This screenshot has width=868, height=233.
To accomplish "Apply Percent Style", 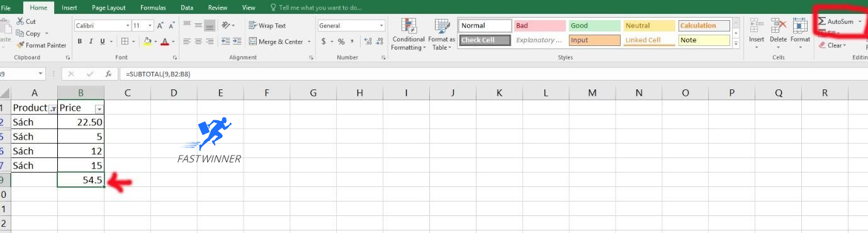I will point(342,42).
